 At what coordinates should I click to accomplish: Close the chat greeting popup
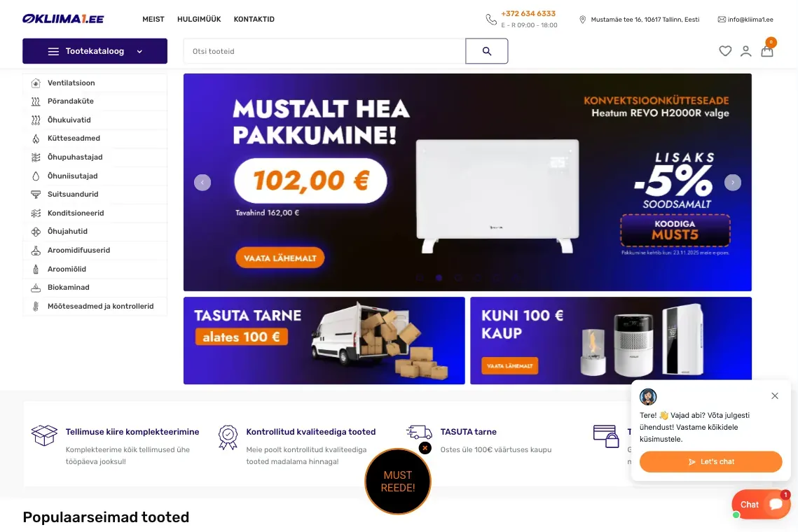(x=775, y=395)
